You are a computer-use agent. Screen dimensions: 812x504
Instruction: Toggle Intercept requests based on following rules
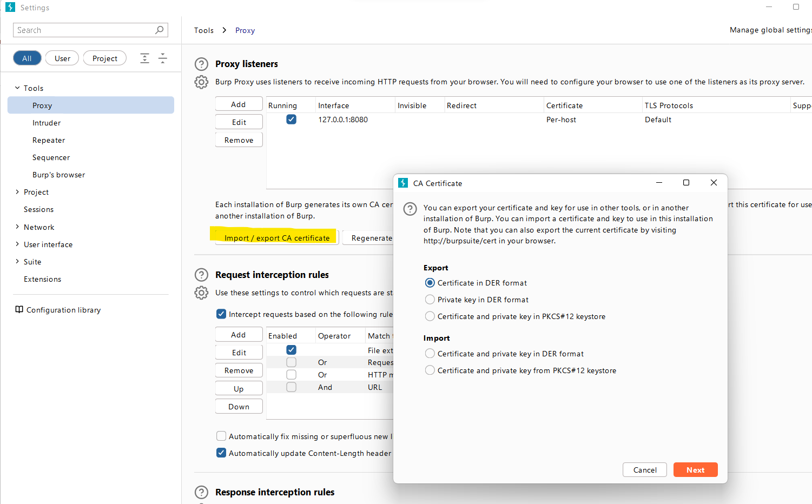[221, 314]
